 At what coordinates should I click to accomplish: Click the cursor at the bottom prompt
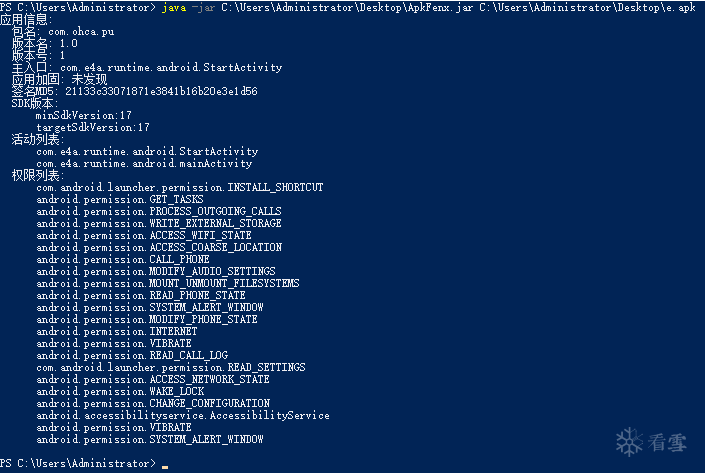point(165,465)
